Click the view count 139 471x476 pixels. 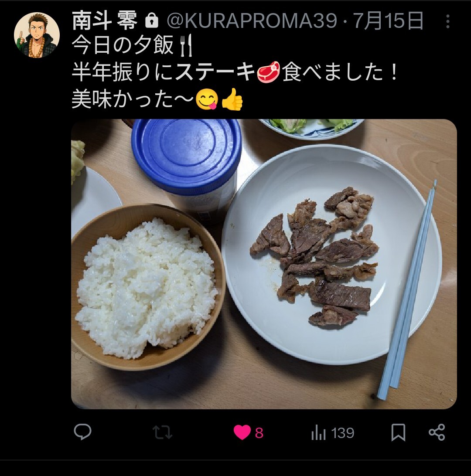click(x=342, y=433)
